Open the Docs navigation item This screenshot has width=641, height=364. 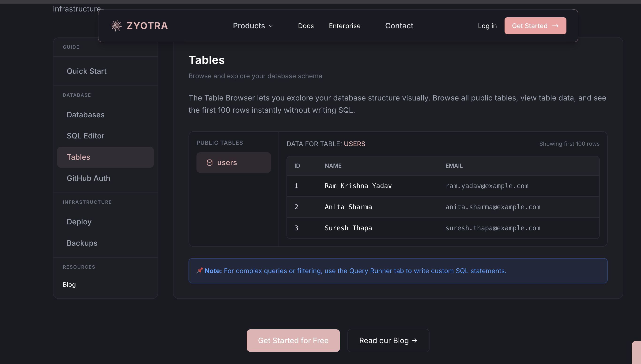click(x=306, y=26)
